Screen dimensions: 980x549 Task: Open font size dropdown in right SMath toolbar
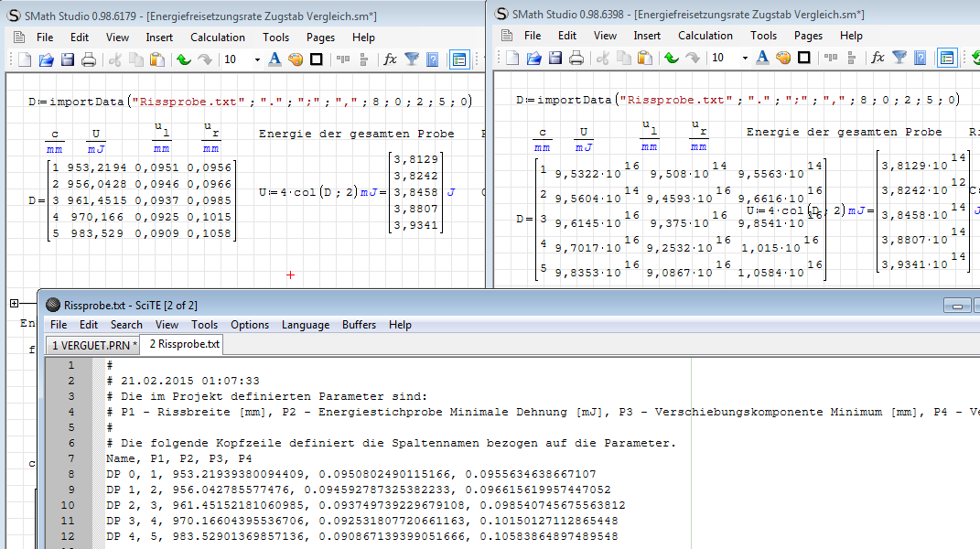point(746,58)
